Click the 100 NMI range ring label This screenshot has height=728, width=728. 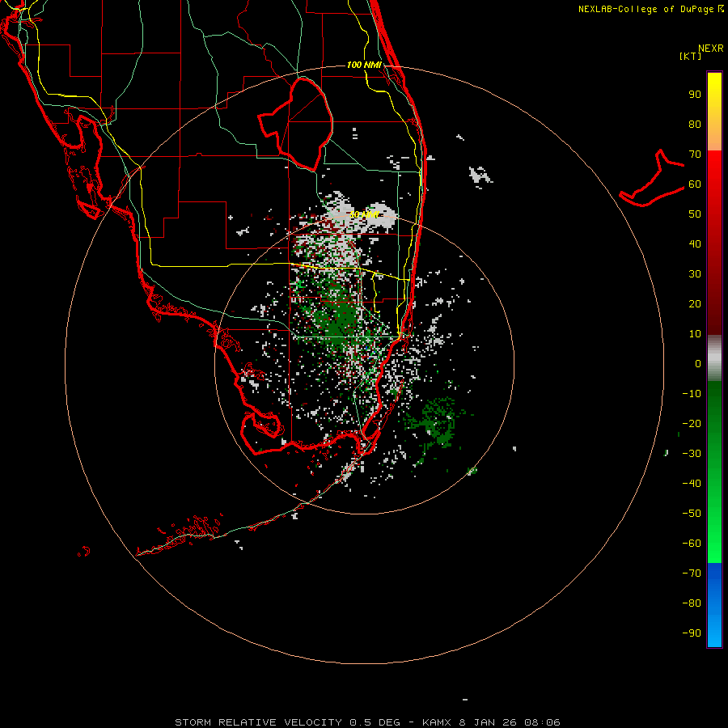pos(364,65)
